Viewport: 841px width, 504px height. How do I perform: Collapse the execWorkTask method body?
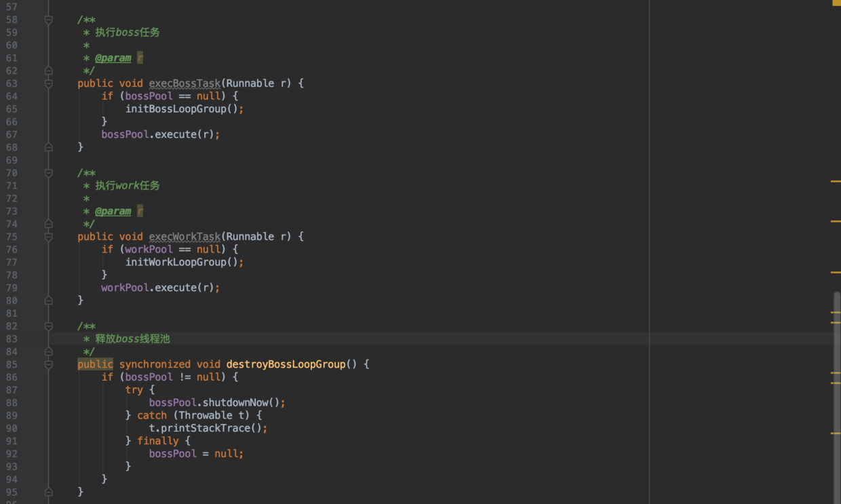pyautogui.click(x=47, y=236)
